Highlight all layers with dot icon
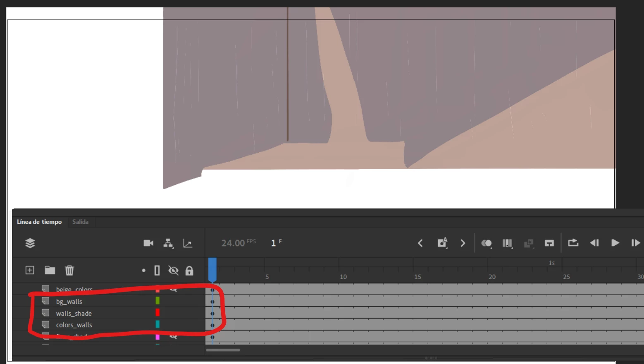644x364 pixels. pyautogui.click(x=143, y=271)
